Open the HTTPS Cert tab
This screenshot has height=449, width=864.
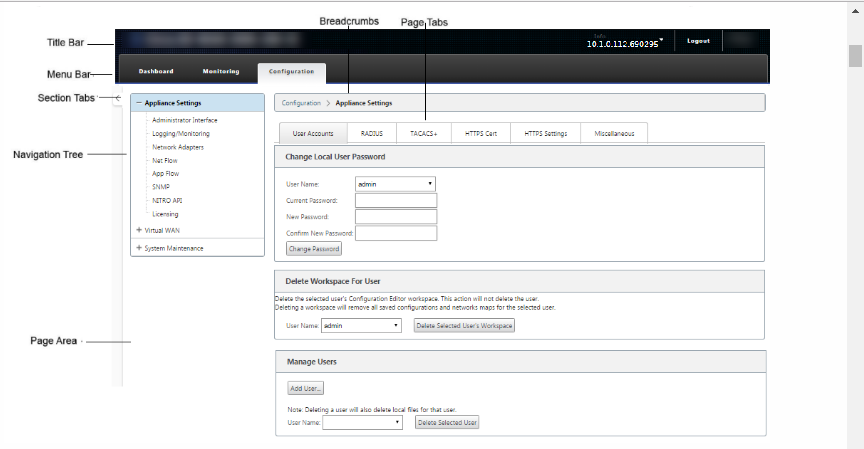tap(481, 133)
